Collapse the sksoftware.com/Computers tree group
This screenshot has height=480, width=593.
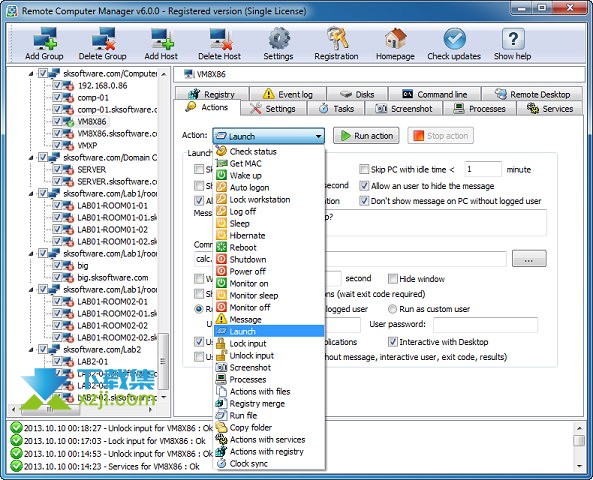tap(31, 74)
